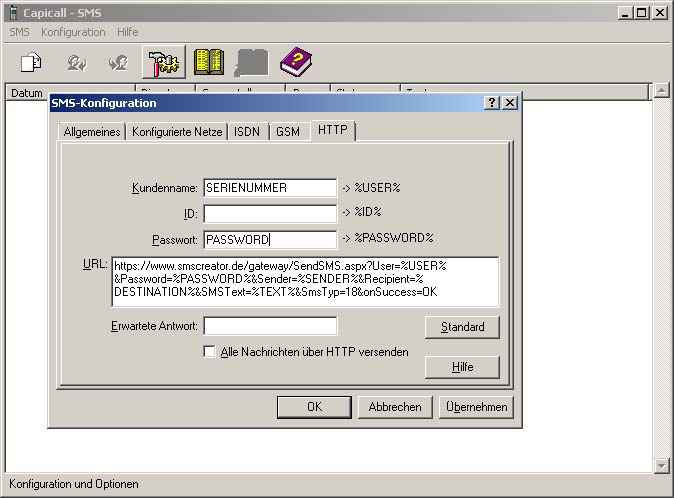
Task: Click the second greyed-out send/receive toolbar icon
Action: pyautogui.click(x=117, y=63)
